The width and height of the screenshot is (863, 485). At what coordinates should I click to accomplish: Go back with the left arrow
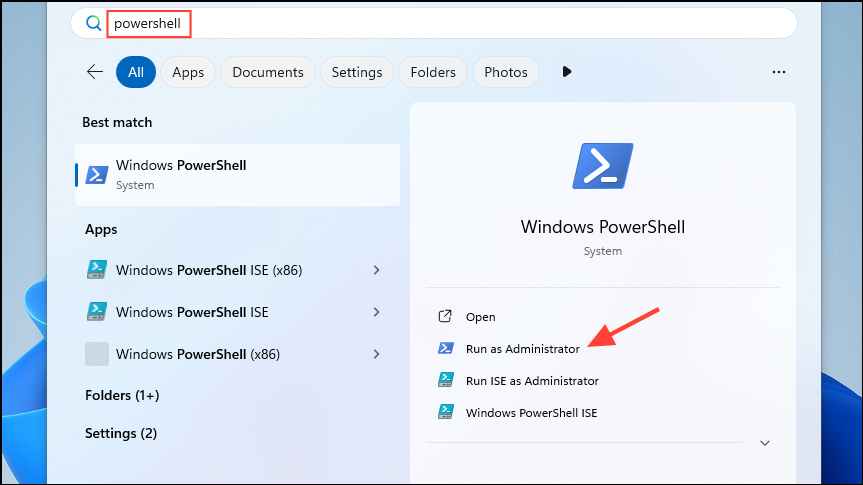(95, 72)
